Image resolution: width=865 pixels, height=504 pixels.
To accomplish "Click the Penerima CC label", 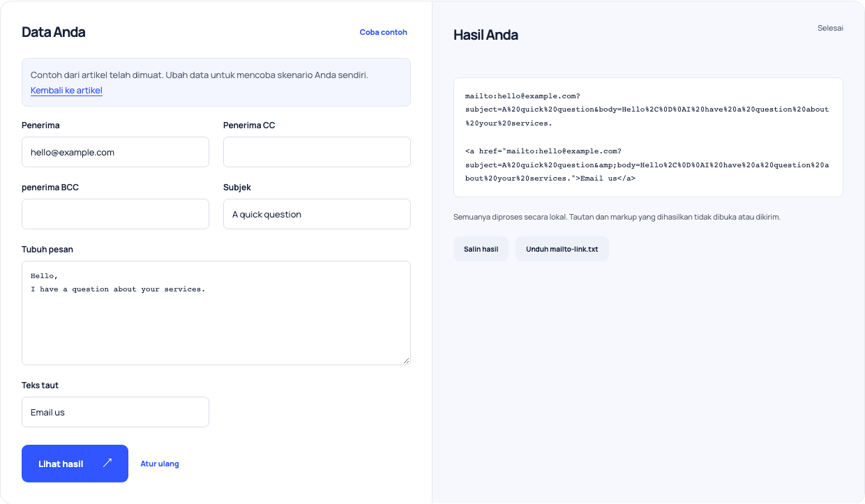I will (x=249, y=125).
